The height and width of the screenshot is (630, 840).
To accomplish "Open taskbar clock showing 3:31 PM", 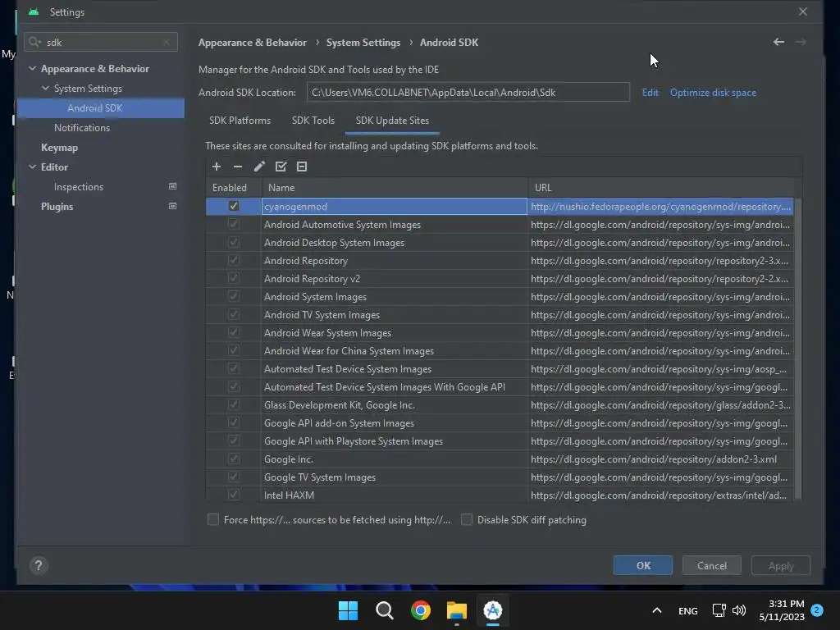I will [x=782, y=610].
